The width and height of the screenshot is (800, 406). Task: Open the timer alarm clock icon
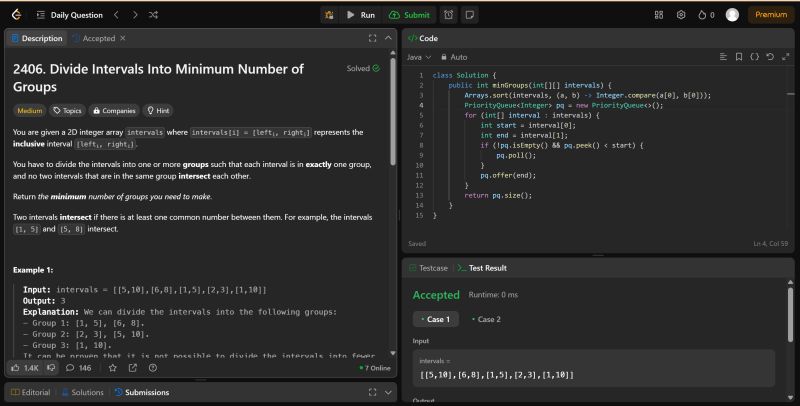click(x=448, y=15)
